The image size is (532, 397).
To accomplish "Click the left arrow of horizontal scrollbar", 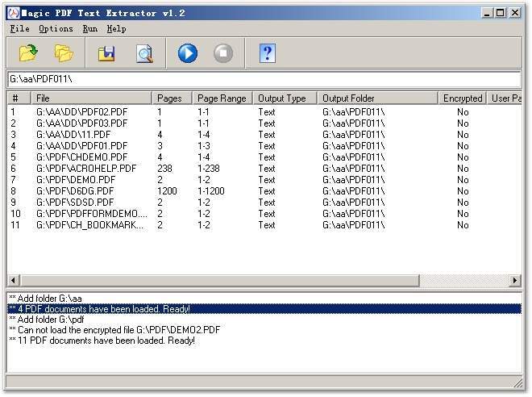I will (x=14, y=281).
